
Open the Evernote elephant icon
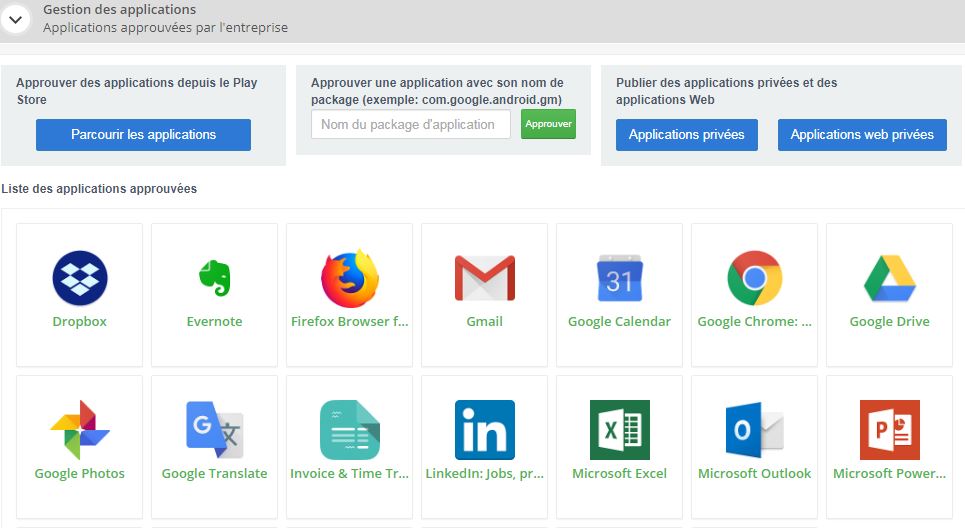point(215,278)
